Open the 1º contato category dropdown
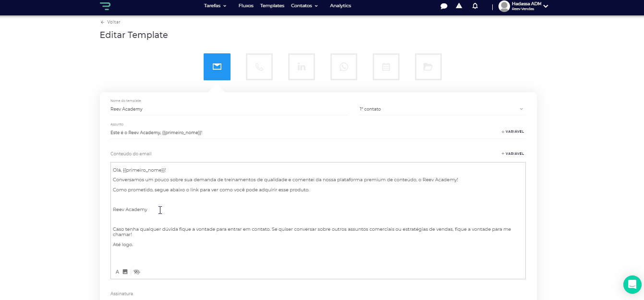This screenshot has height=300, width=644. [x=442, y=109]
